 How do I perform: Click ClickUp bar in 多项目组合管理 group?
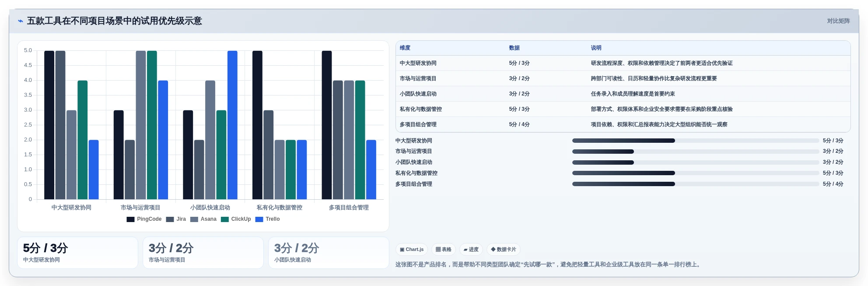[360, 140]
